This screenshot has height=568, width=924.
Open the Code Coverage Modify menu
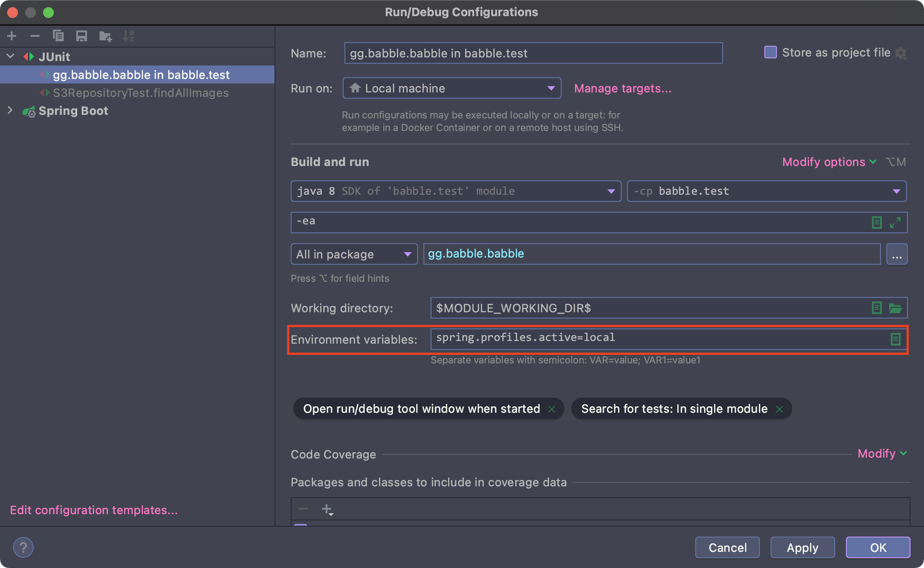pos(882,454)
